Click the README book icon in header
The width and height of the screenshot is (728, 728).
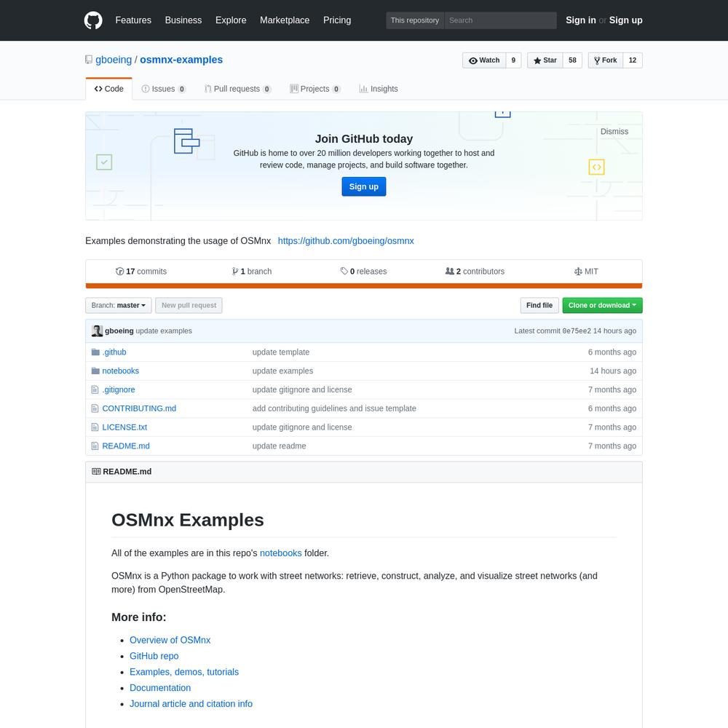[96, 471]
